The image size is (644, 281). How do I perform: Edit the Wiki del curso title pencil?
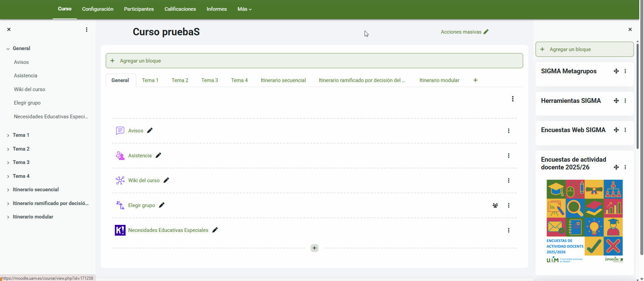pyautogui.click(x=166, y=180)
